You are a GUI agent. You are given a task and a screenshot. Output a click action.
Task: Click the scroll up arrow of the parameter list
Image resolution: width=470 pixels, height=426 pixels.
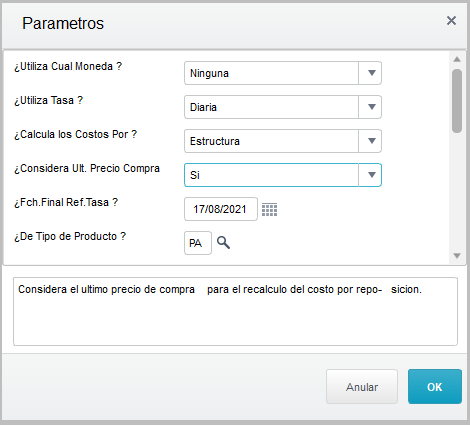[x=457, y=59]
